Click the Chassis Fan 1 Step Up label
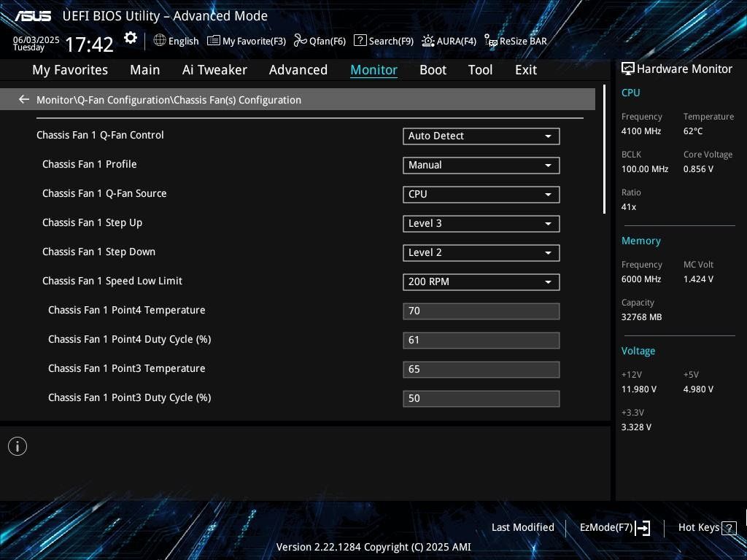Image resolution: width=747 pixels, height=560 pixels. [93, 223]
